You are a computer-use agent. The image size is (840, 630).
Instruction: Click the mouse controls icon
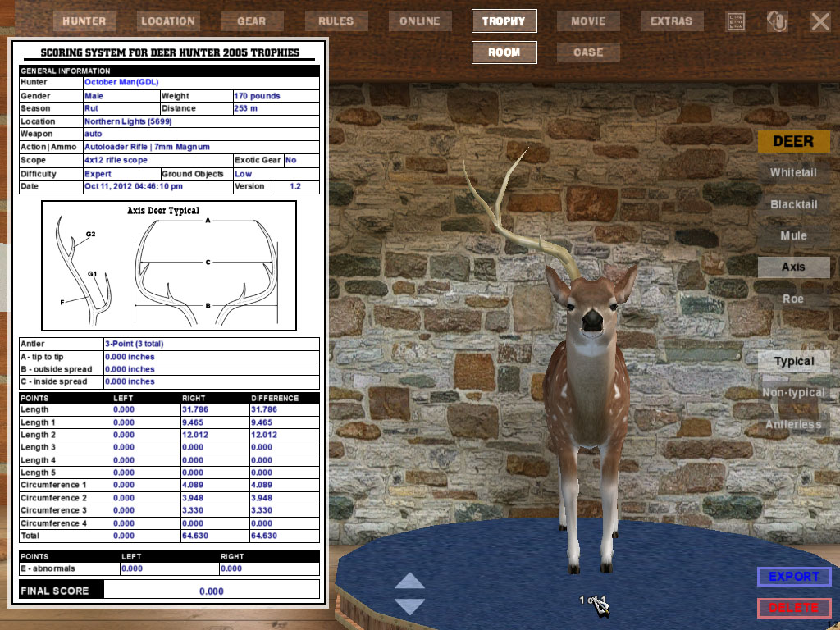[x=777, y=21]
